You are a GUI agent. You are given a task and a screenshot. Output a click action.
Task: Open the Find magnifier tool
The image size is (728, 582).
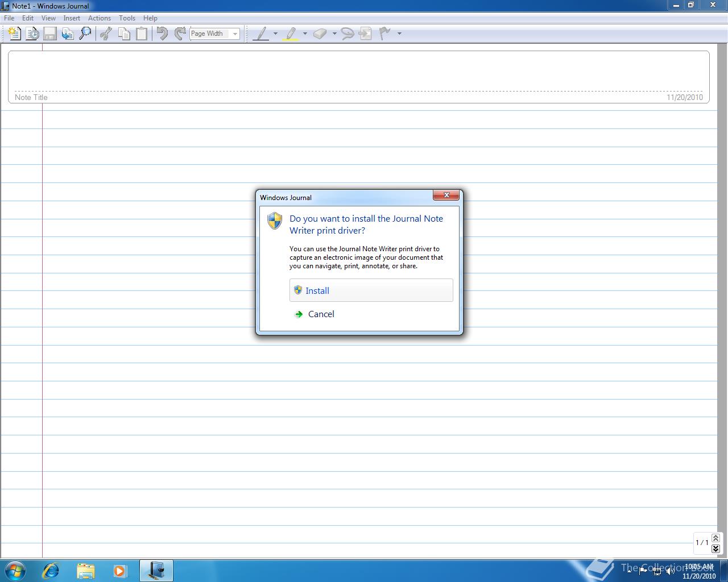pyautogui.click(x=85, y=34)
